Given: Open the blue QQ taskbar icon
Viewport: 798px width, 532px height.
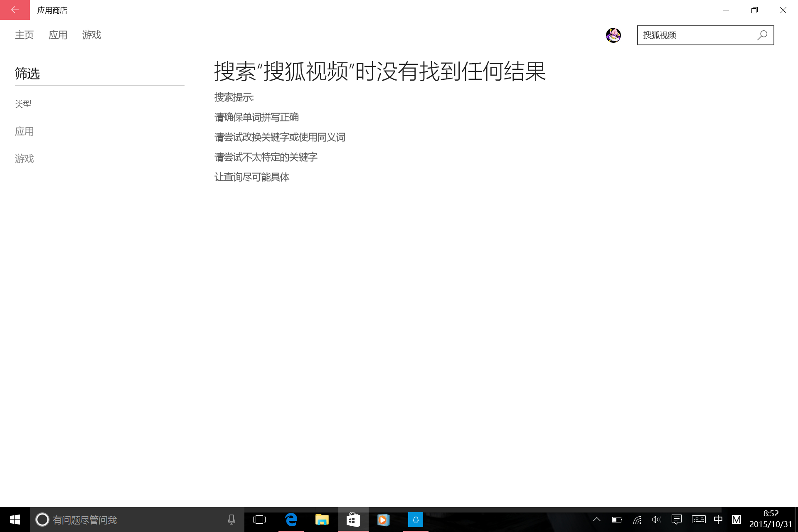Looking at the screenshot, I should pyautogui.click(x=416, y=520).
